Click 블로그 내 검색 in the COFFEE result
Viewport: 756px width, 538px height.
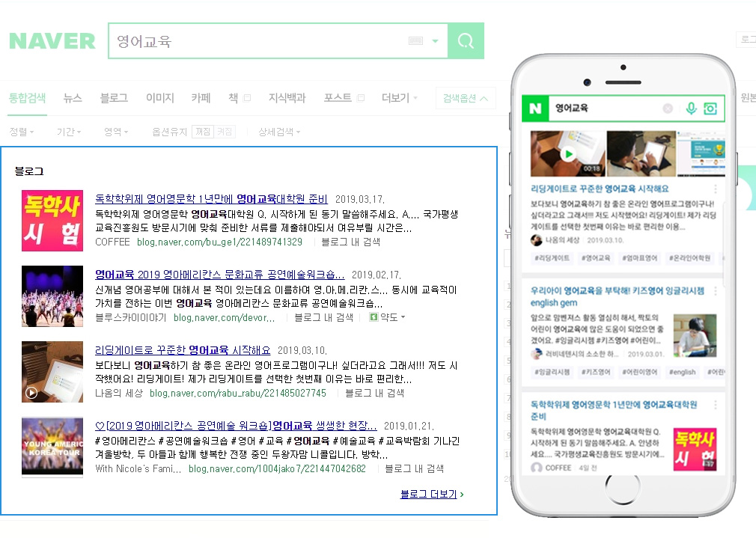pos(351,242)
